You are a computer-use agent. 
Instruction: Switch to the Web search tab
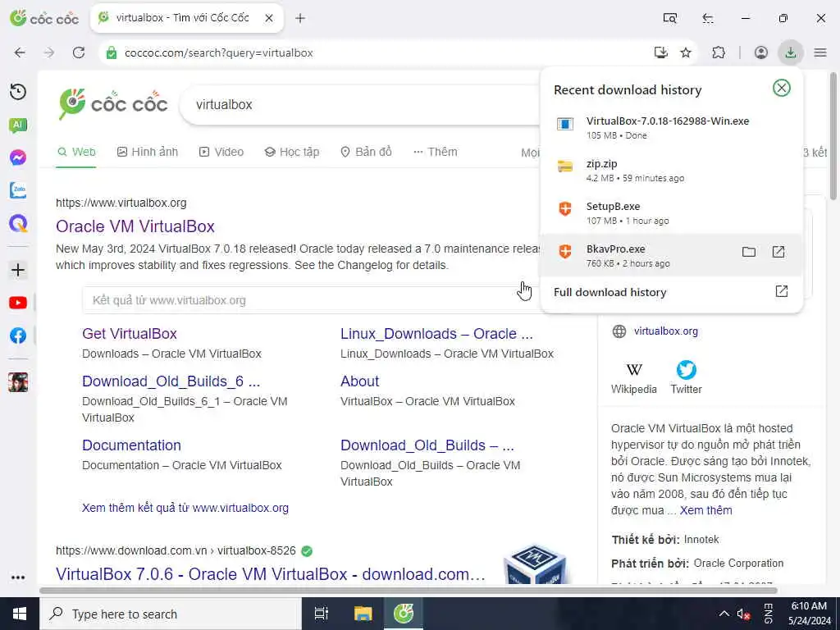tap(76, 152)
